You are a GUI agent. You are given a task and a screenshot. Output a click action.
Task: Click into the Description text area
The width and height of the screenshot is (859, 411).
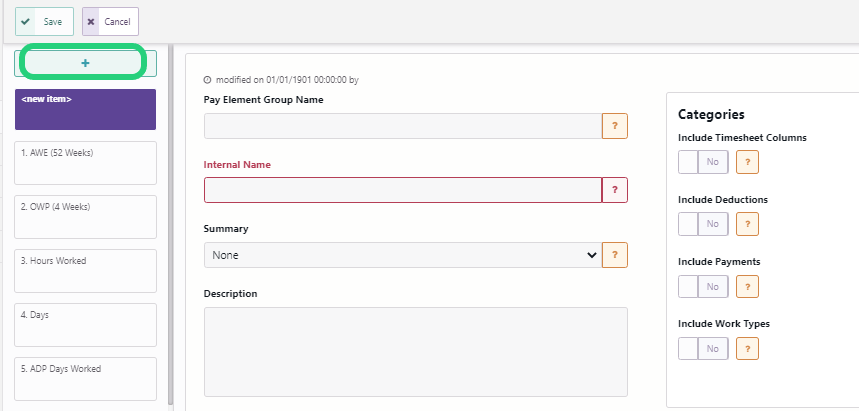(416, 352)
